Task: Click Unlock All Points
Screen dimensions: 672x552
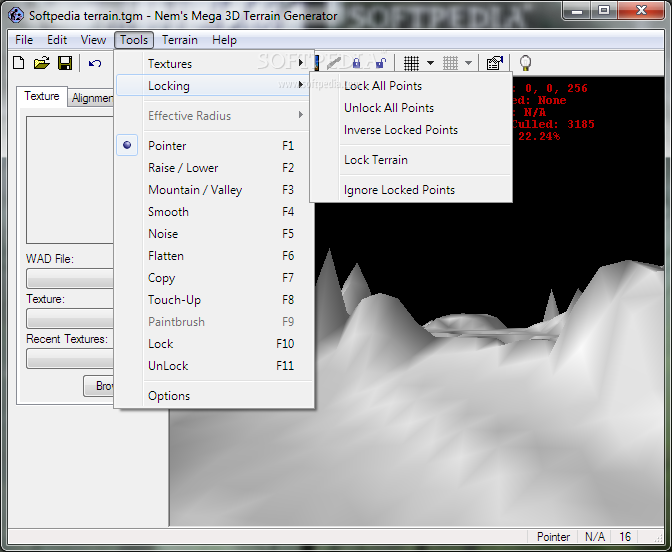Action: pos(411,108)
